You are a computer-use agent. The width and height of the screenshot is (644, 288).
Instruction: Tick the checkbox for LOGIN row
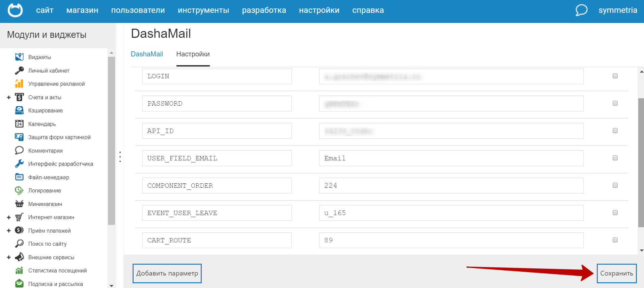pyautogui.click(x=615, y=76)
